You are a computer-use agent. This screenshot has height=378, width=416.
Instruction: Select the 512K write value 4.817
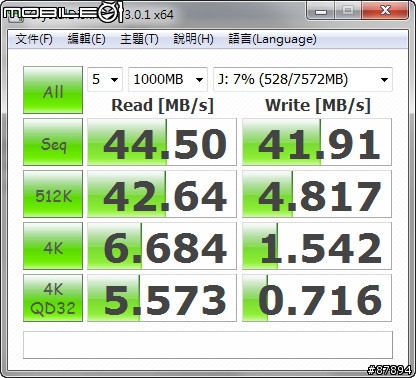pos(317,194)
